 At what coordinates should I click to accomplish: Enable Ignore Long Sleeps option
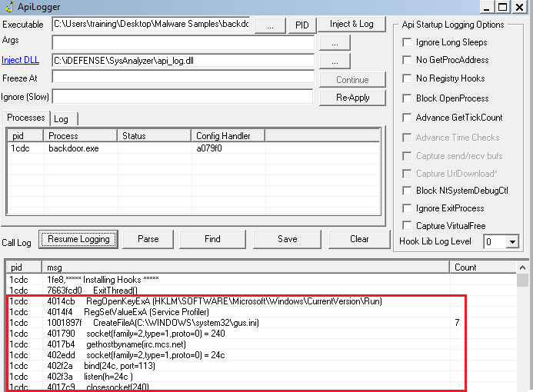pos(407,42)
